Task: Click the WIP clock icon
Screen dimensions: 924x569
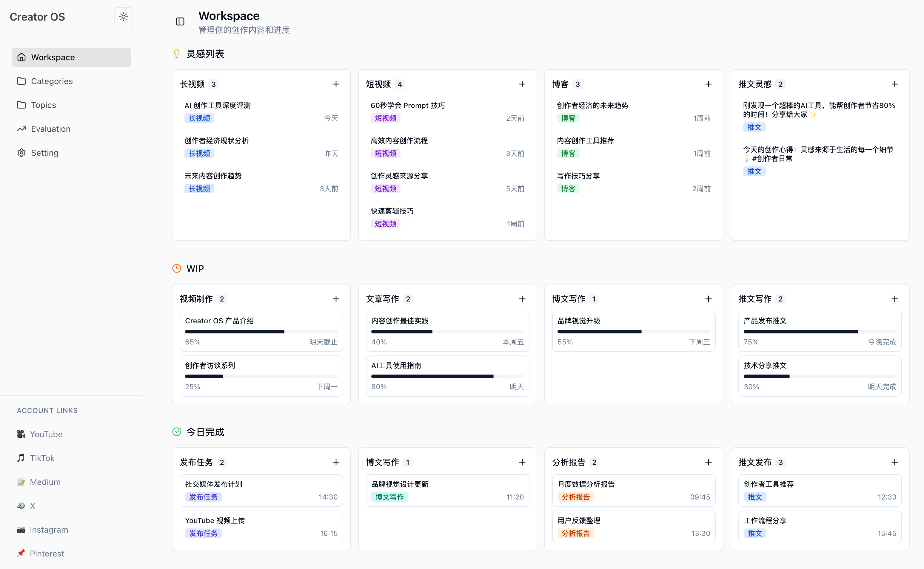Action: pyautogui.click(x=177, y=268)
